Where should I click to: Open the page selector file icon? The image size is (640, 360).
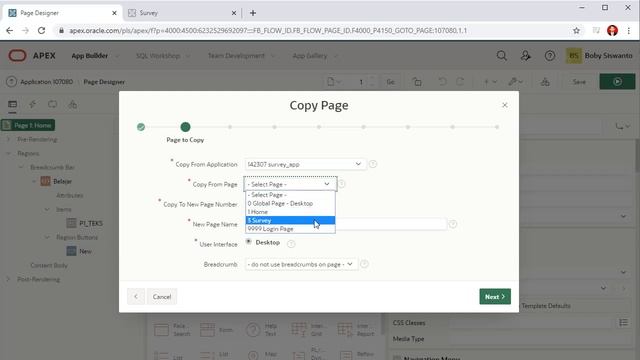coord(334,82)
